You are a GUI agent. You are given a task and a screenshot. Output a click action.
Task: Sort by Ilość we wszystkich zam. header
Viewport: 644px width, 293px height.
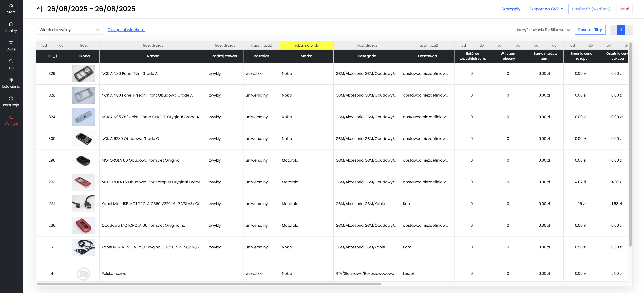click(x=472, y=56)
